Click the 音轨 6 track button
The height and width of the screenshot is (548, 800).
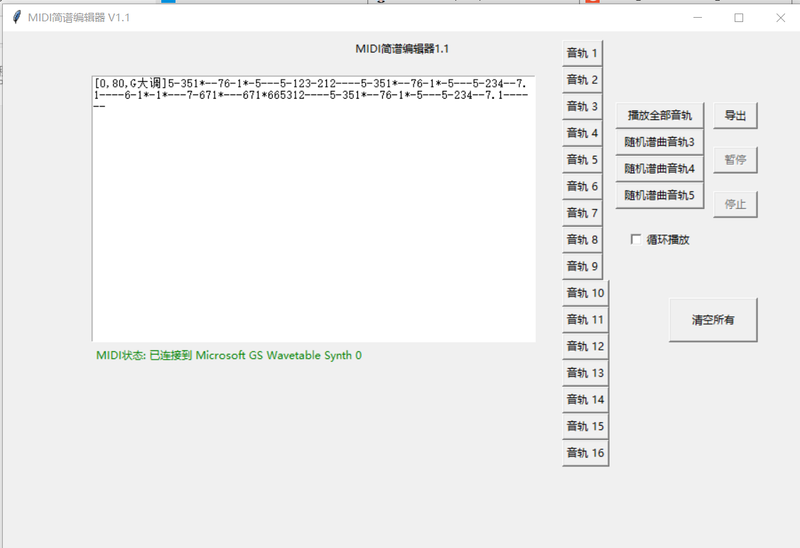[582, 186]
